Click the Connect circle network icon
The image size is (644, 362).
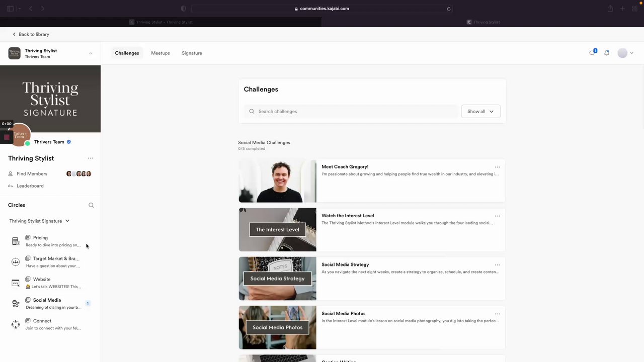tap(16, 324)
